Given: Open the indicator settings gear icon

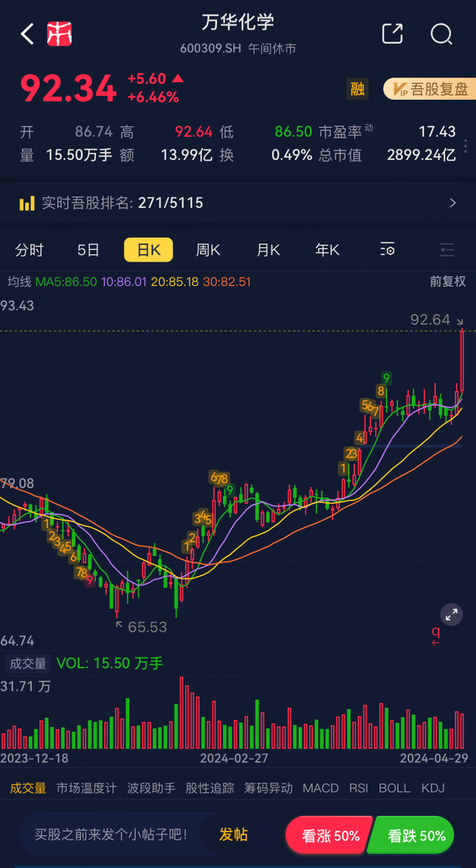Looking at the screenshot, I should point(388,249).
